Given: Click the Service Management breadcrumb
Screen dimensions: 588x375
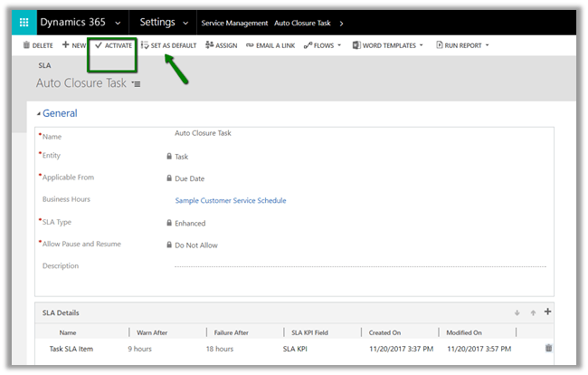Looking at the screenshot, I should point(234,23).
